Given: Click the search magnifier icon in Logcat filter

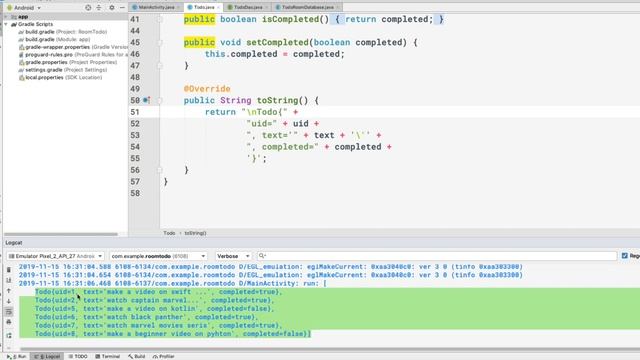Looking at the screenshot, I should pos(262,256).
